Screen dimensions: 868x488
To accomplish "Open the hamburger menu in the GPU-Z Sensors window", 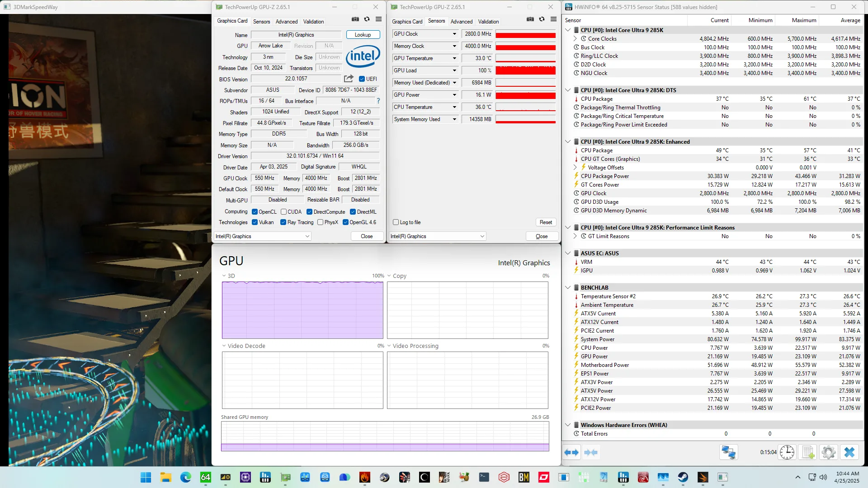I will pyautogui.click(x=554, y=19).
